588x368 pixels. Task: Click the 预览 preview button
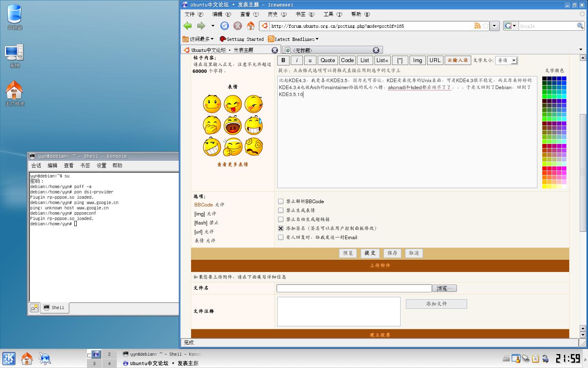(348, 253)
